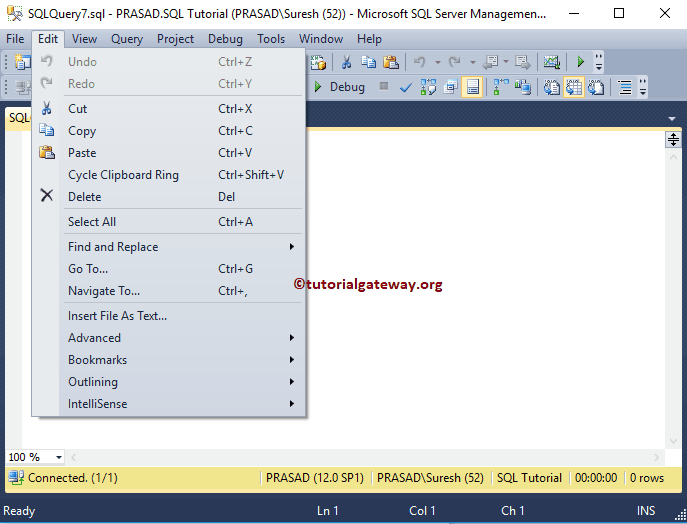Open the View menu
687x524 pixels.
click(84, 39)
